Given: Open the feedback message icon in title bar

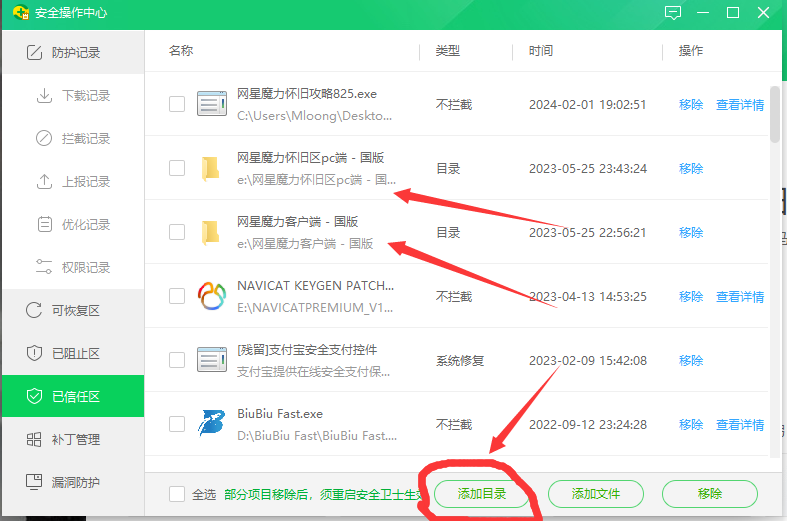Looking at the screenshot, I should (x=673, y=13).
